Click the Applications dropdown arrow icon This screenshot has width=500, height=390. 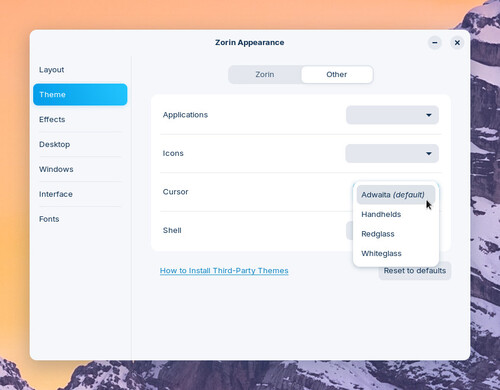(429, 115)
